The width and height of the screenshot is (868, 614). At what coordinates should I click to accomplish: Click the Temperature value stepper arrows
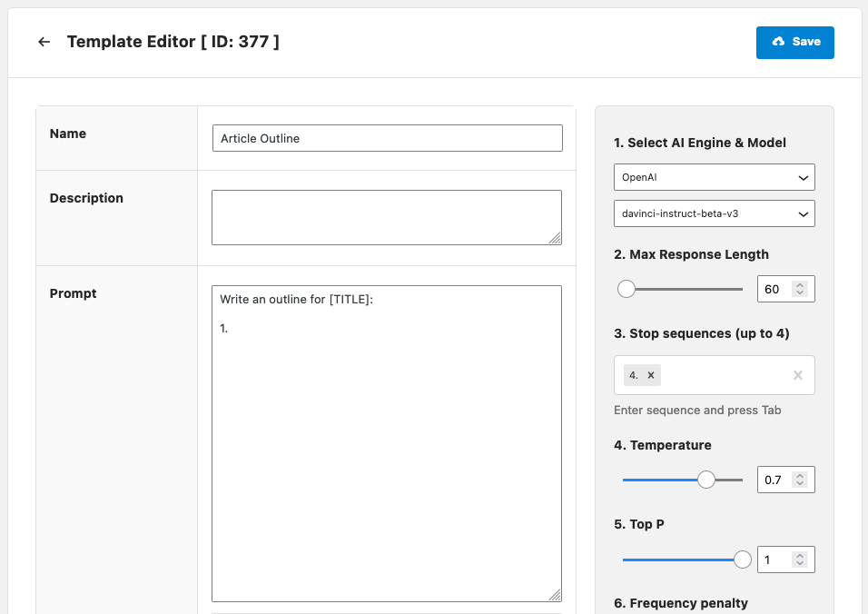799,480
